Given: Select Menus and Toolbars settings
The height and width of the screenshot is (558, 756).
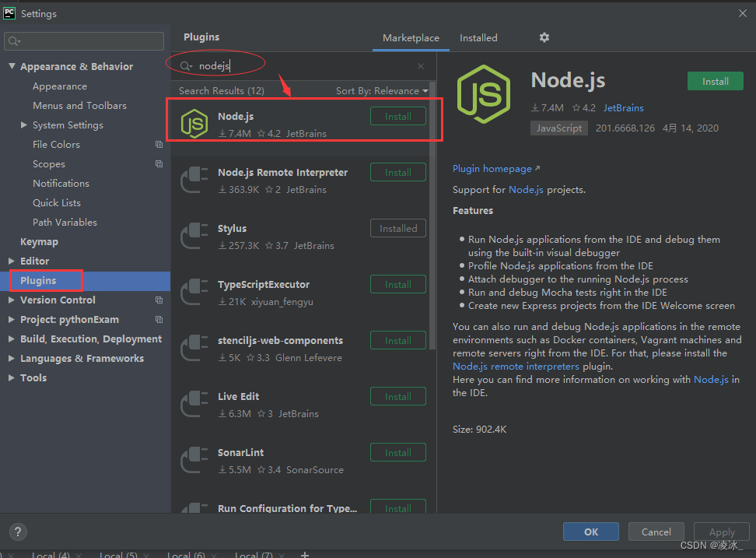Looking at the screenshot, I should [x=79, y=106].
